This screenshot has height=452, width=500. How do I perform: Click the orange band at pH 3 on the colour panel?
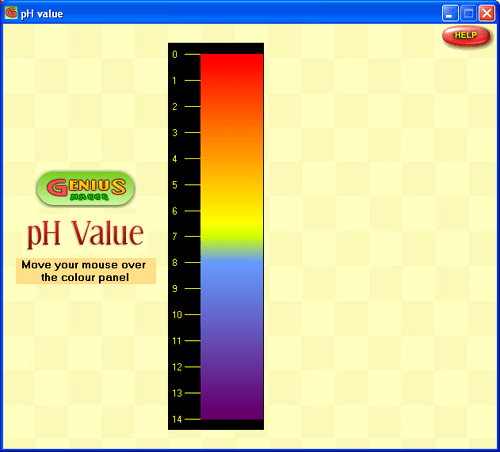(x=232, y=133)
